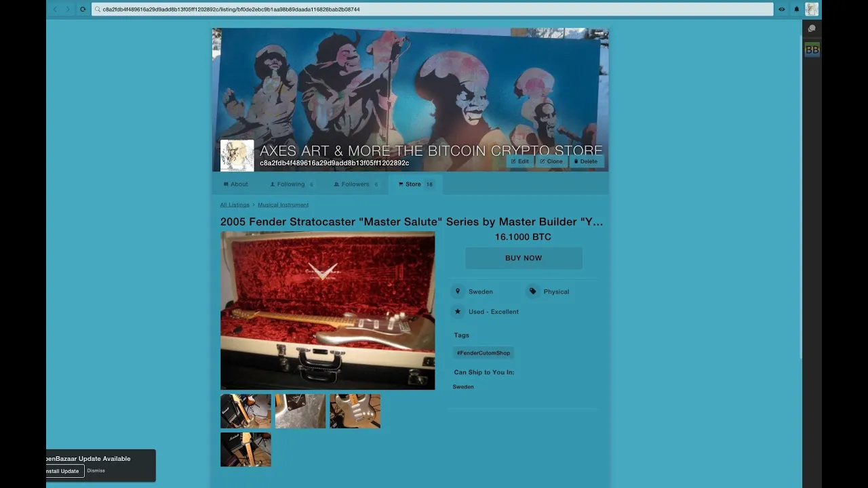Open the All Listings breadcrumb link
Screen dimensions: 868x488
(235, 205)
